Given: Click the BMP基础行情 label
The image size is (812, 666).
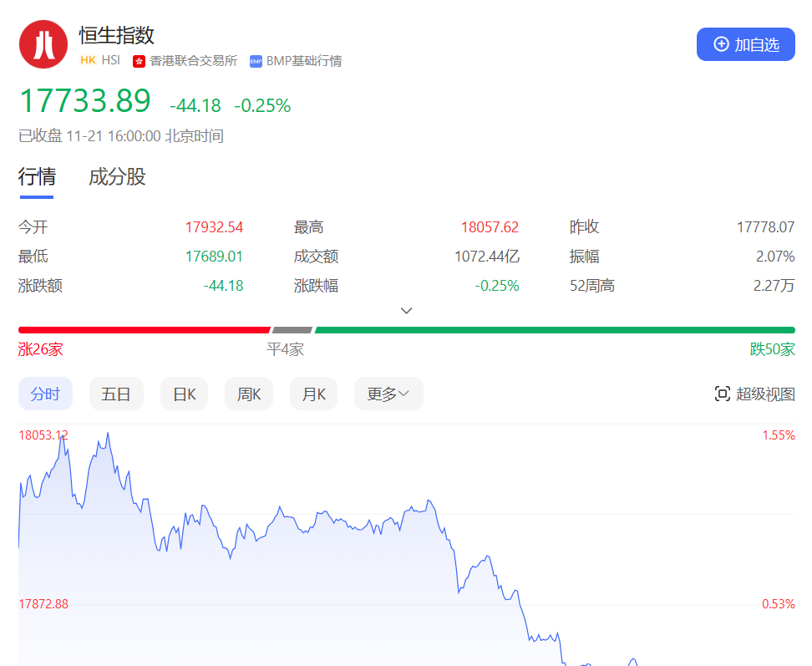Looking at the screenshot, I should (x=304, y=61).
